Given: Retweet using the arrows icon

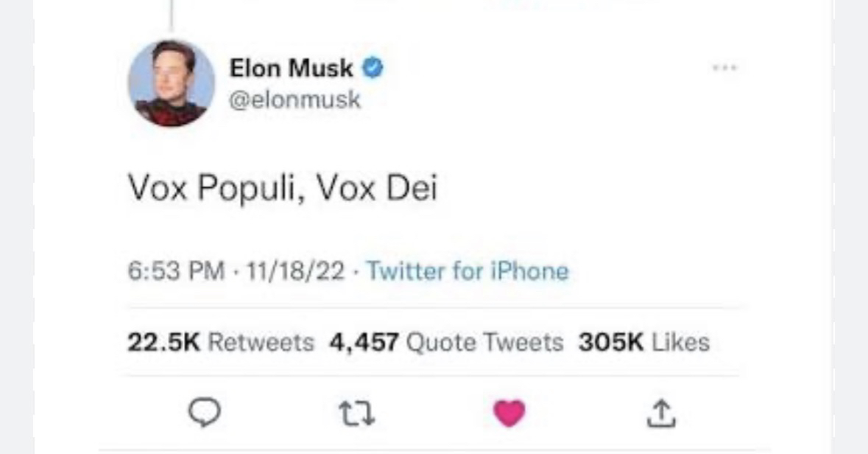Looking at the screenshot, I should tap(358, 414).
